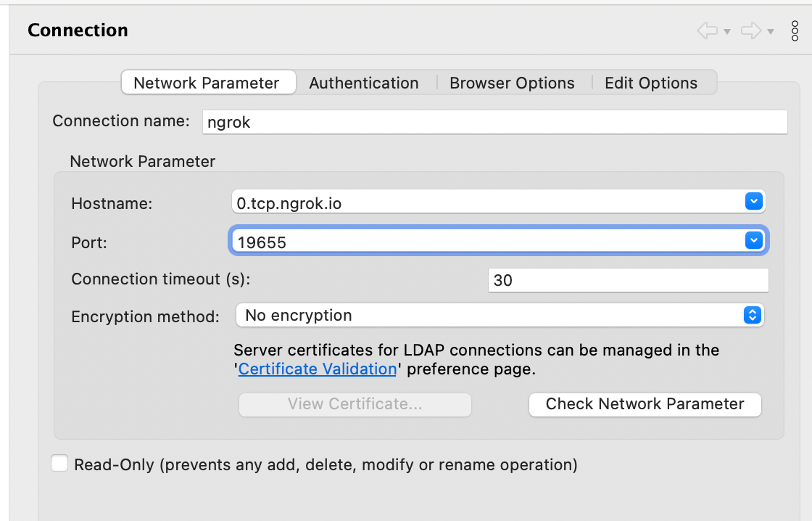
Task: Open the Authentication tab
Action: (x=364, y=83)
